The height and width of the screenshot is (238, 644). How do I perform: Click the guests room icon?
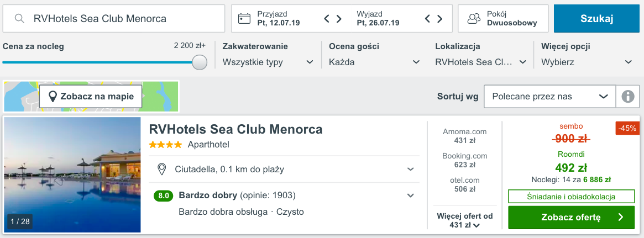474,18
